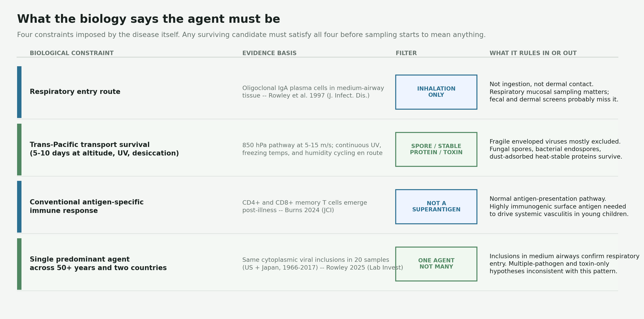
Task: Select the Respiratory entry route row title
Action: point(75,92)
